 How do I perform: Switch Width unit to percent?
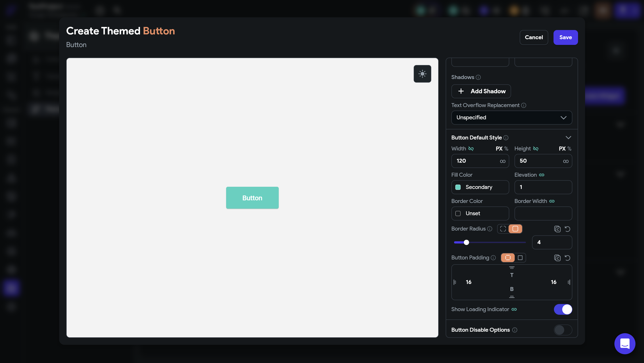[x=506, y=149]
